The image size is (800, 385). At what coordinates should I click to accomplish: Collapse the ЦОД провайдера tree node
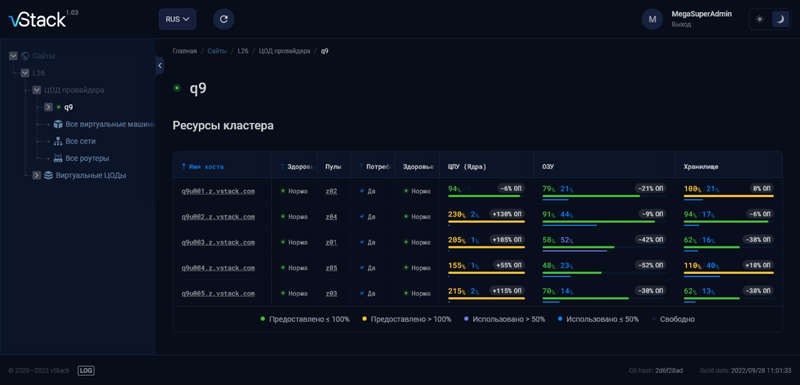coord(36,90)
